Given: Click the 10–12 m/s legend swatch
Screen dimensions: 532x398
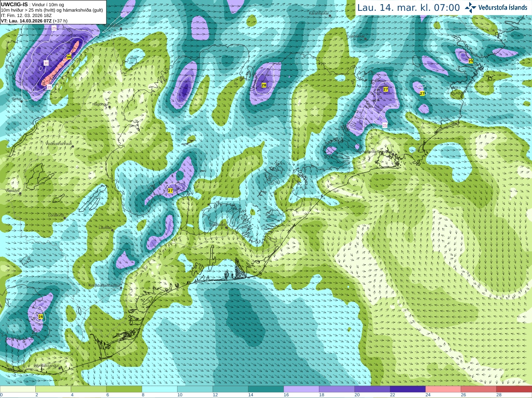Looking at the screenshot, I should point(195,389).
